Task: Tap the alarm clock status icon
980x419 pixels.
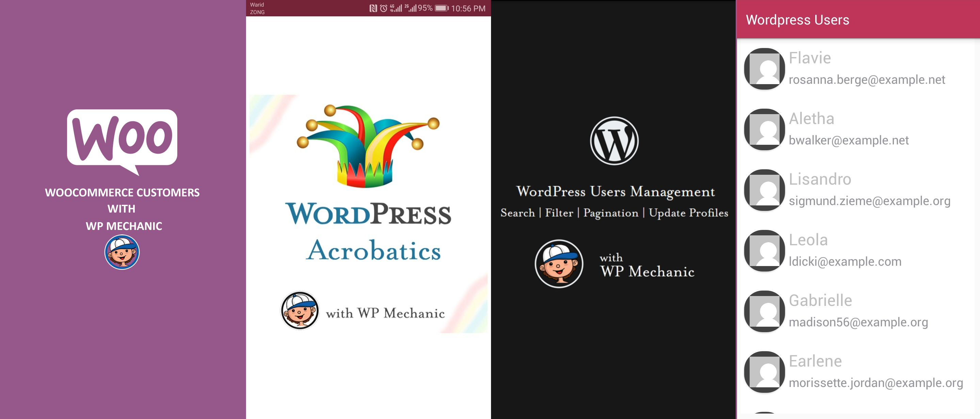Action: click(x=383, y=9)
